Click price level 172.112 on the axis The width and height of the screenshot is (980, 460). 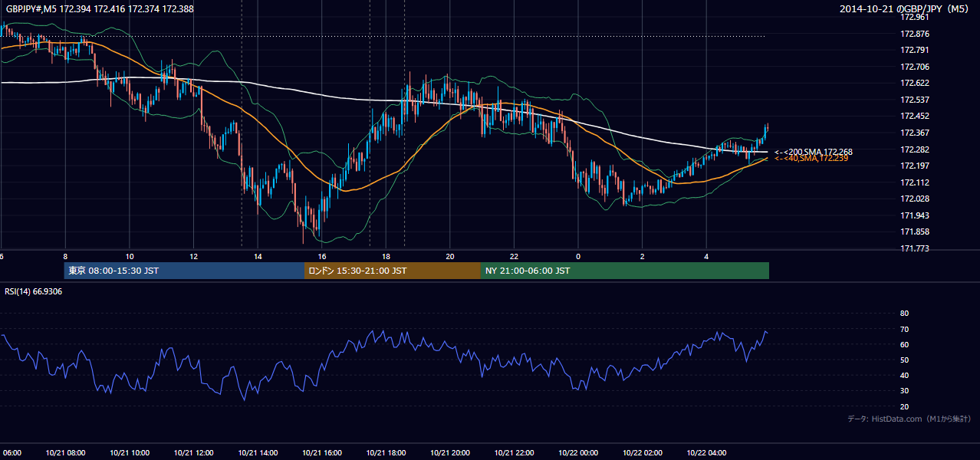(915, 182)
